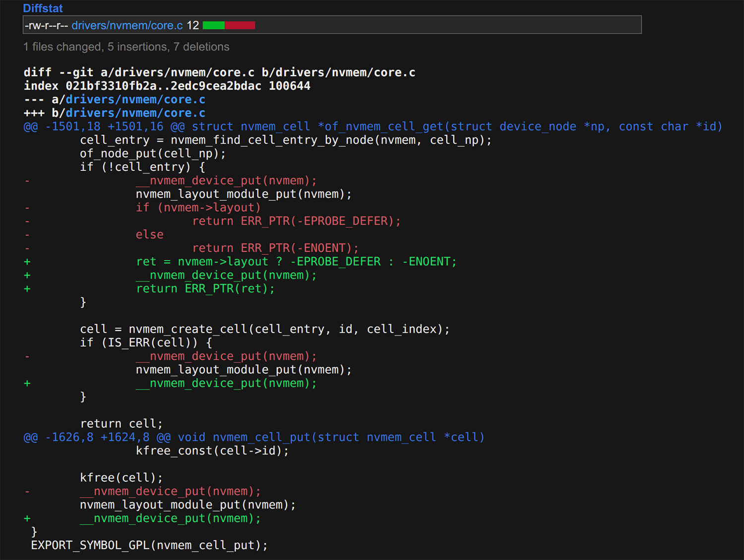744x560 pixels.
Task: Click the hunk header "@@ -1501,18 +1501,16 @@"
Action: point(104,126)
